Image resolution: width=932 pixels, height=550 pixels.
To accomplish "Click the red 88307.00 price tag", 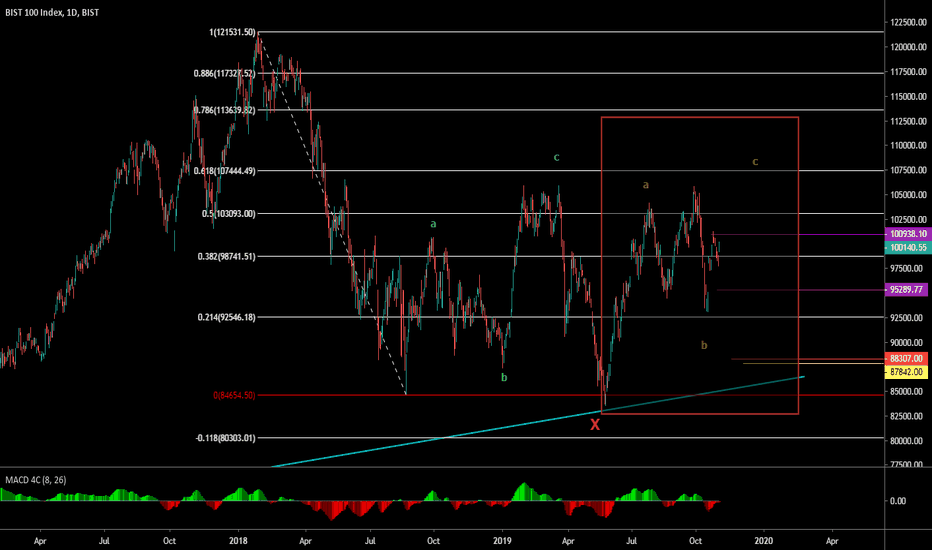I will [908, 359].
